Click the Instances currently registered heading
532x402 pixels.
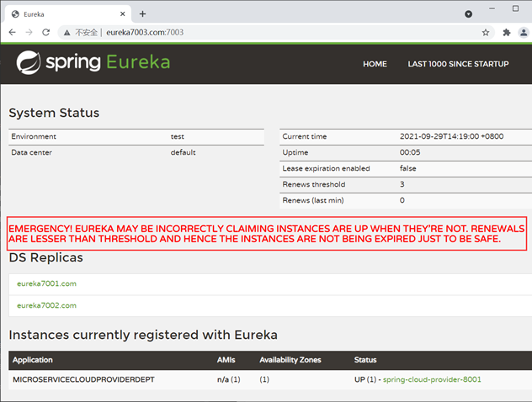pos(143,335)
